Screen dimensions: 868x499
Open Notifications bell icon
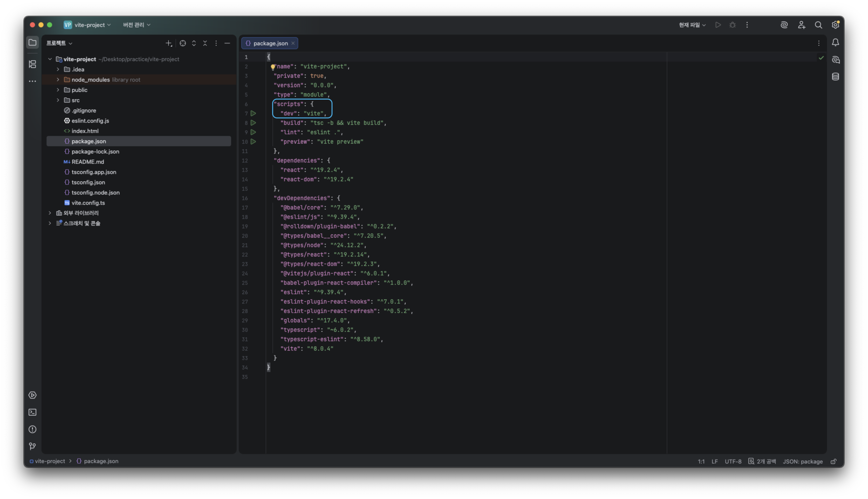(836, 43)
